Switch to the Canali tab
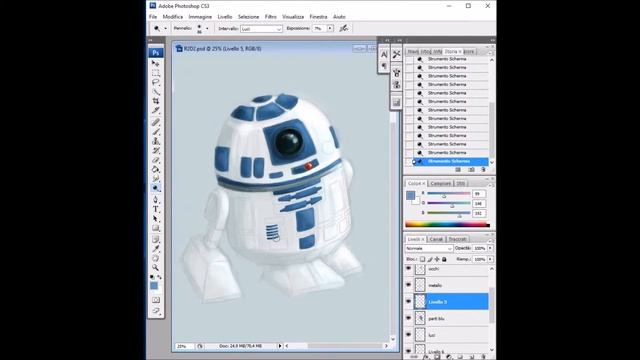Viewport: 640px width, 360px height. pos(436,239)
